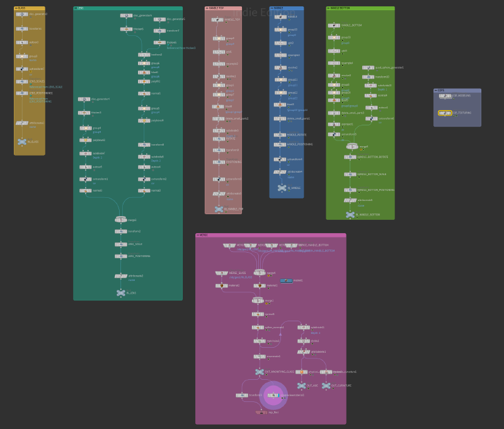Click the HANDLE BOTTOM box title bar
This screenshot has width=504, height=429.
[x=364, y=8]
